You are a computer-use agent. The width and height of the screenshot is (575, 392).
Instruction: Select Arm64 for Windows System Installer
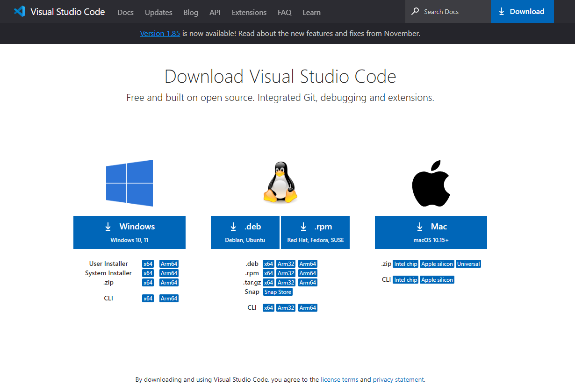[x=169, y=273]
